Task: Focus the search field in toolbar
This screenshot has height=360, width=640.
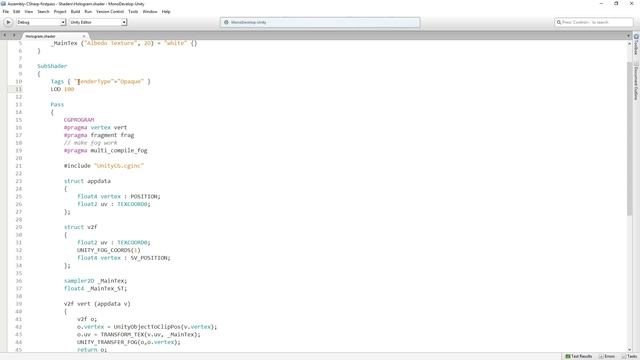Action: (x=594, y=22)
